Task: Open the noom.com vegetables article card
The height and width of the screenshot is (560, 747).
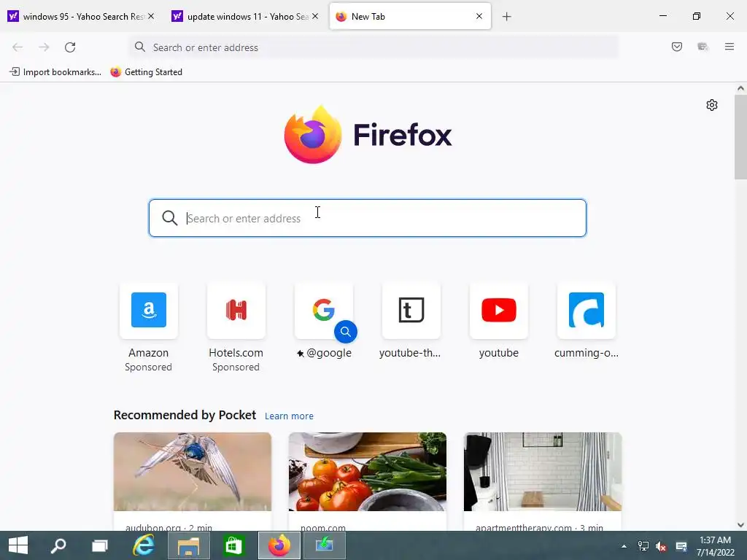Action: pyautogui.click(x=368, y=481)
